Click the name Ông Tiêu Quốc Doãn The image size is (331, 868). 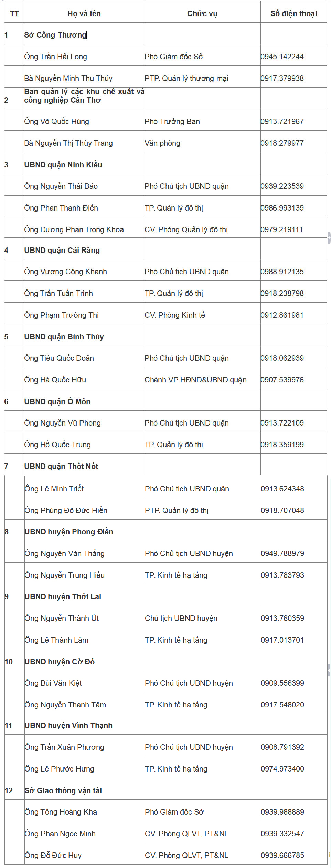59,358
